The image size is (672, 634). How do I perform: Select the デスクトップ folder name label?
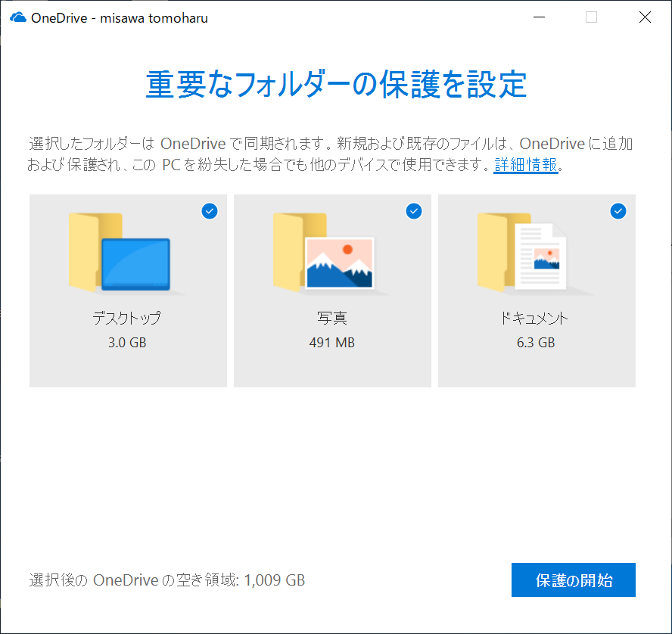[127, 318]
